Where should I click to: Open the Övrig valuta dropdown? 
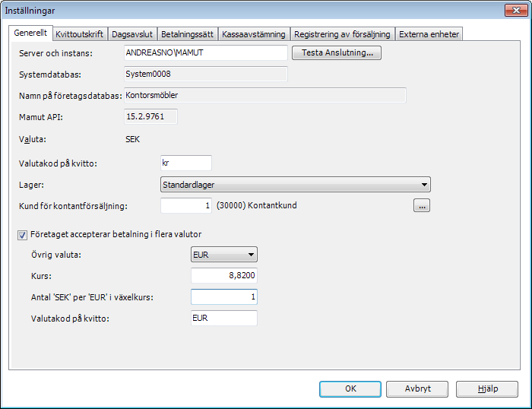(x=224, y=255)
